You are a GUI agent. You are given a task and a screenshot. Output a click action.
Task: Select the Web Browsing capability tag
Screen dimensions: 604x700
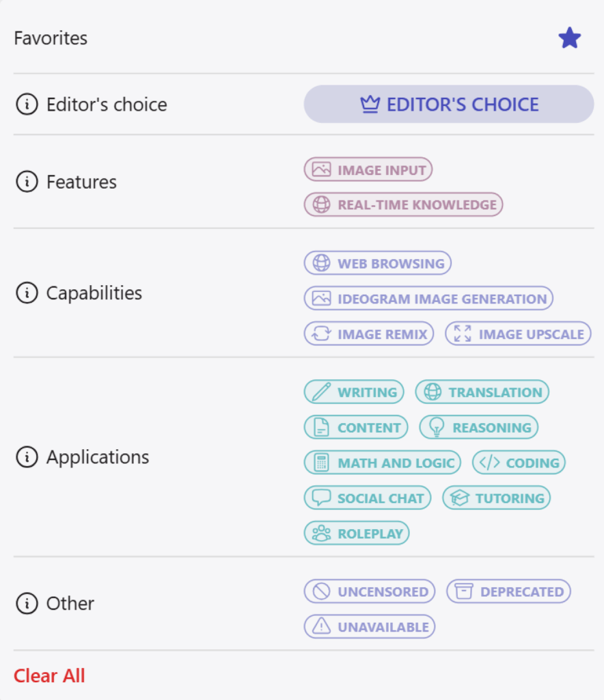377,263
